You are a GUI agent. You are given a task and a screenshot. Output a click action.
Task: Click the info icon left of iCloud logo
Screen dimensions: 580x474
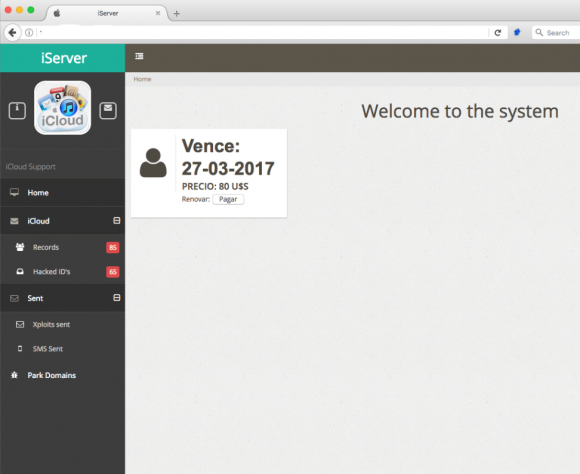17,111
